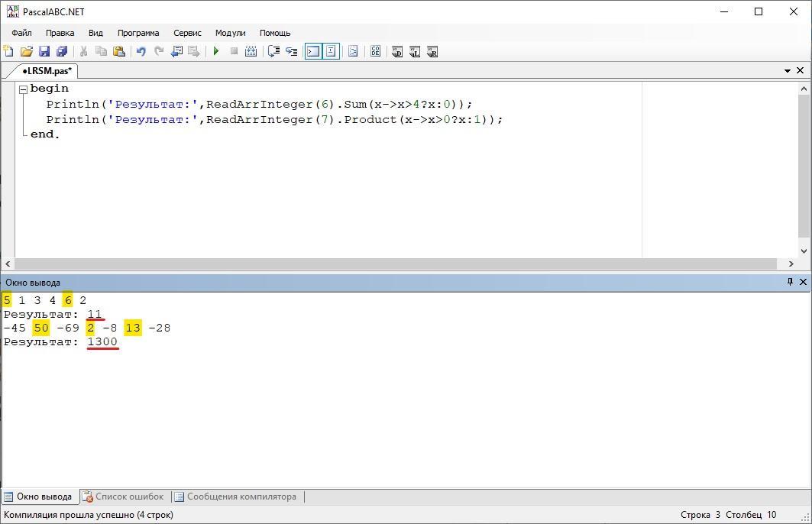
Task: Collapse the begin block in the editor
Action: coord(23,89)
